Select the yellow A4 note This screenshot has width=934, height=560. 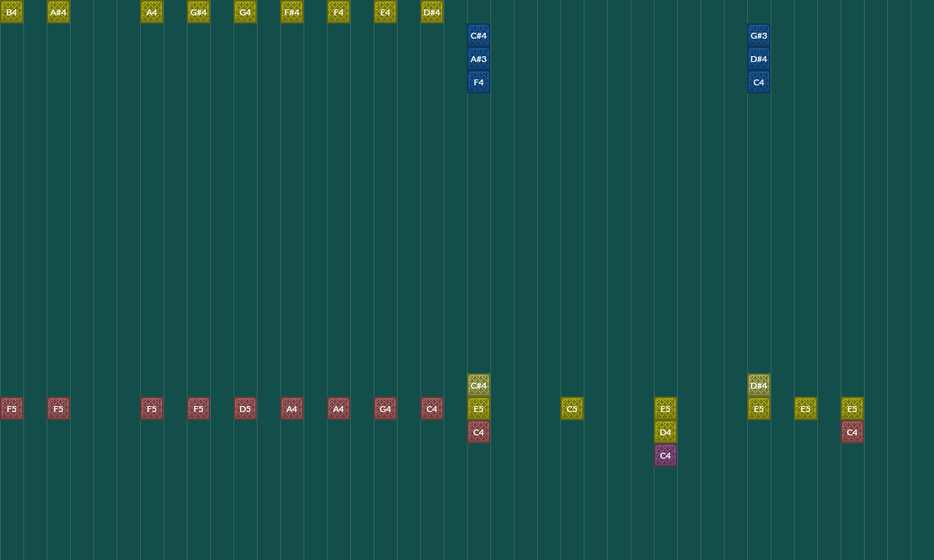[152, 12]
